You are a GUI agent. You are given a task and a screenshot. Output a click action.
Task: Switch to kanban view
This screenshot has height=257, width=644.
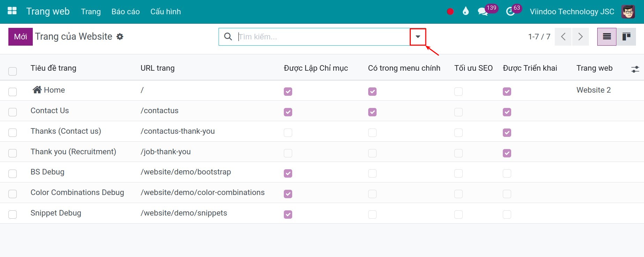pos(626,37)
